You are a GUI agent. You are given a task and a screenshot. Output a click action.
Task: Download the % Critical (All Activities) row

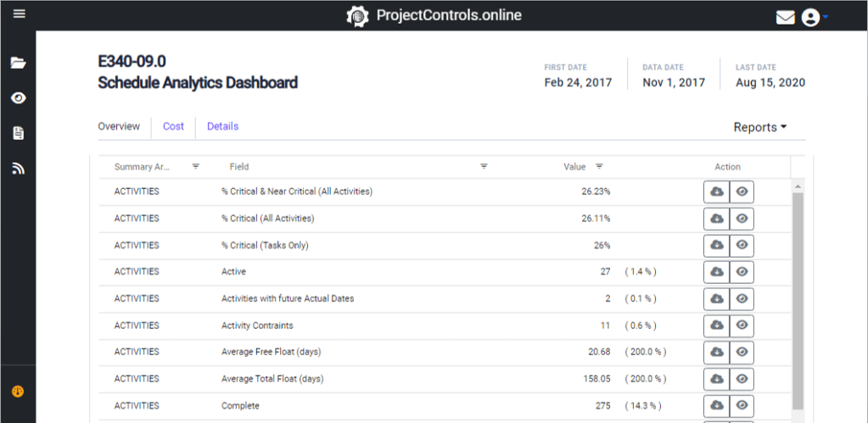[716, 219]
